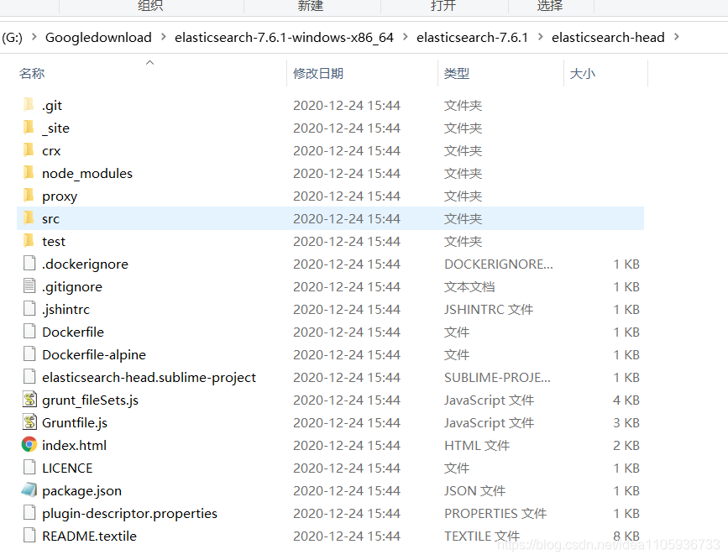Go to the (G:) drive breadcrumb
This screenshot has width=728, height=560.
tap(12, 38)
